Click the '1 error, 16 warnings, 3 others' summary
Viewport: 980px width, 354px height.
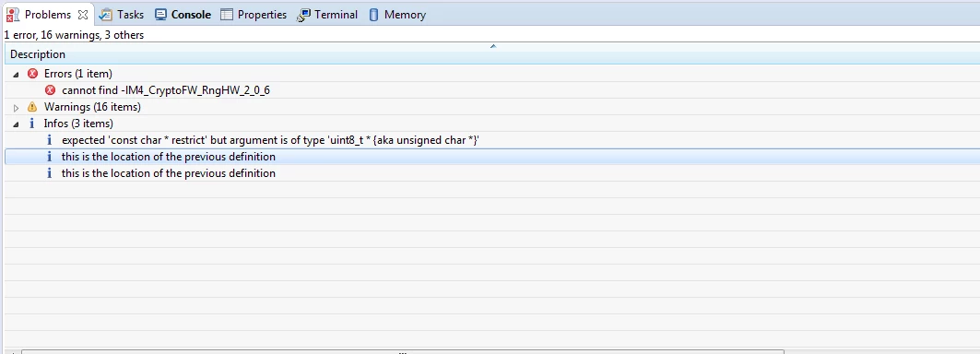coord(74,35)
